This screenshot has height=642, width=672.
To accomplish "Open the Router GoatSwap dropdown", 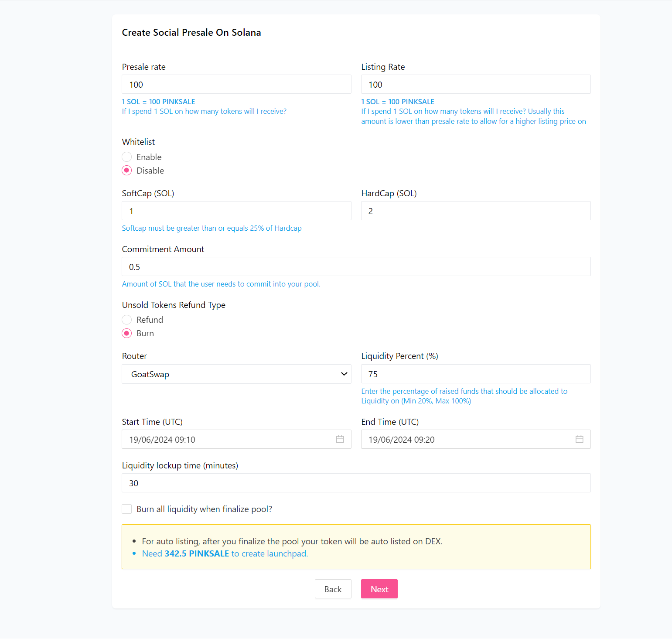I will point(236,374).
